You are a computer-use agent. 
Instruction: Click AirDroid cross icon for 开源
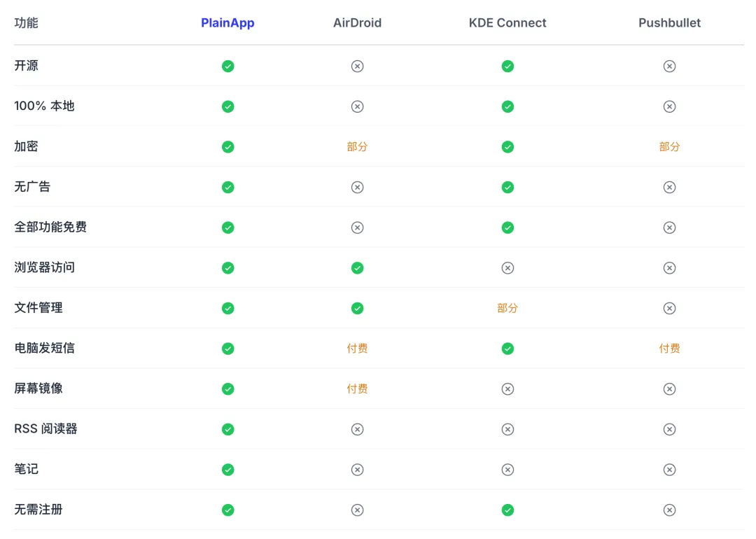(x=357, y=66)
